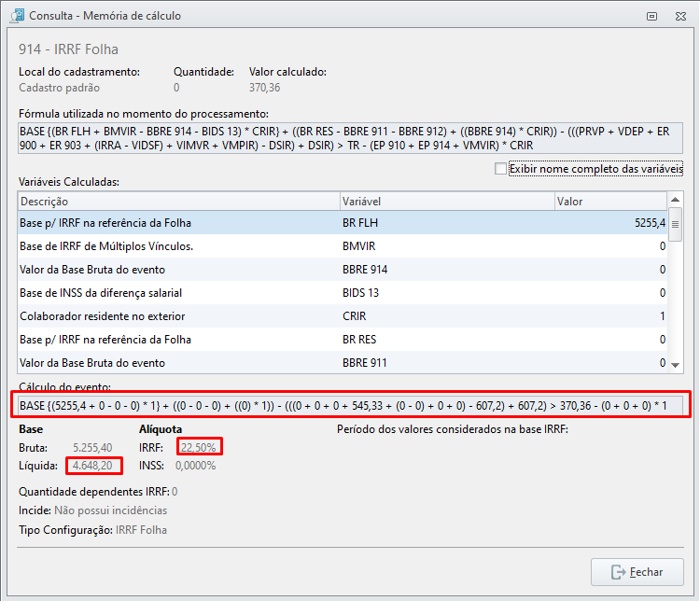Click the Valor calculado amount 370,36

(264, 88)
